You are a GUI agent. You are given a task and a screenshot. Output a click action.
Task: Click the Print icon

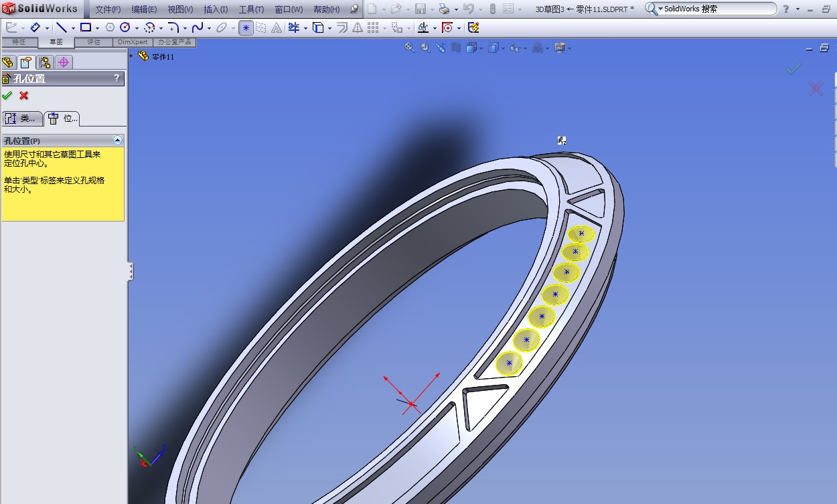(444, 9)
